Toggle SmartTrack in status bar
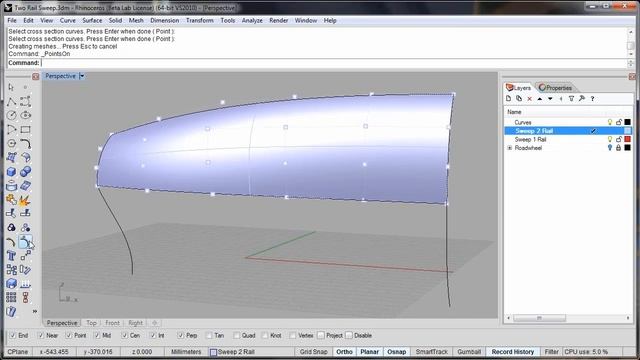The width and height of the screenshot is (640, 360). (431, 351)
